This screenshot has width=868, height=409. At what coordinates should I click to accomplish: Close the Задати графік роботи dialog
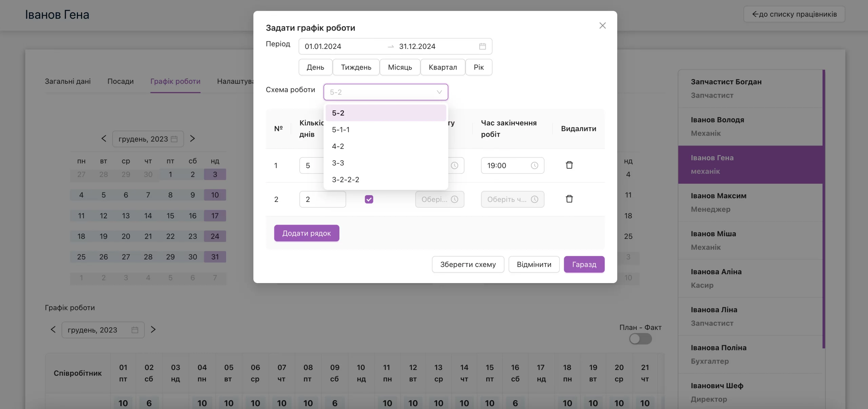[x=603, y=25]
